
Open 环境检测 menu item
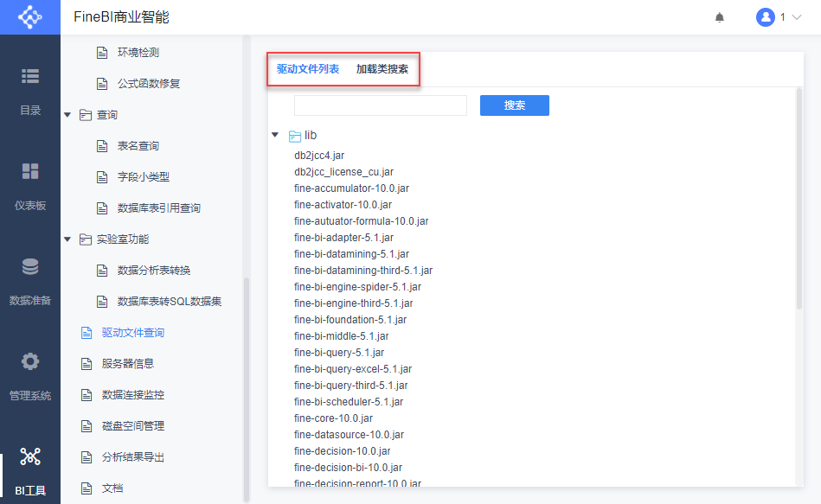(138, 53)
